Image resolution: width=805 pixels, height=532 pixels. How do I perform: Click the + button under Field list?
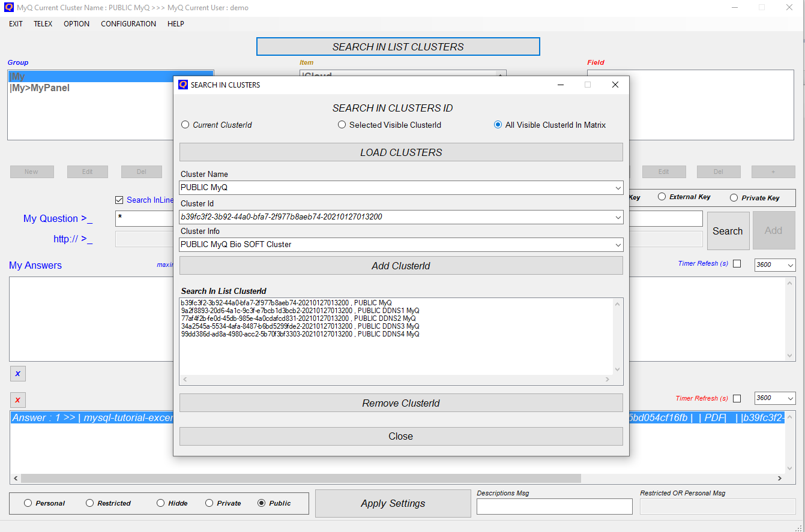773,172
